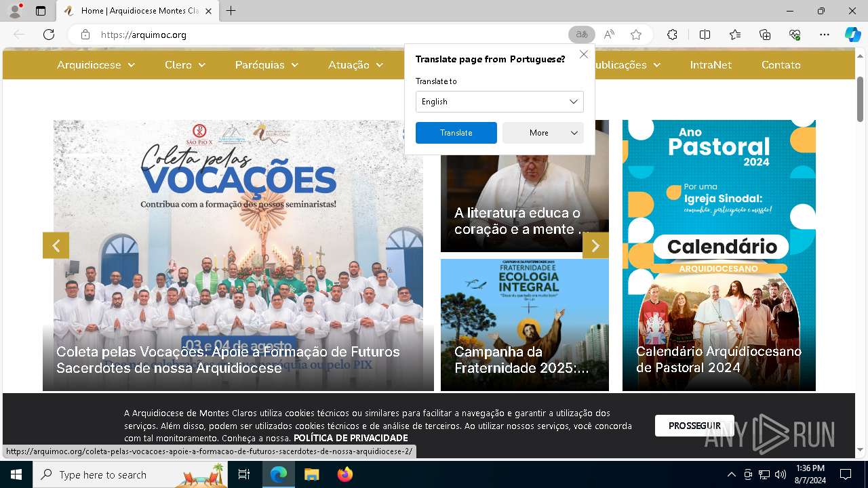Image resolution: width=868 pixels, height=488 pixels.
Task: Open Microsoft Edge from taskbar
Action: tap(279, 474)
